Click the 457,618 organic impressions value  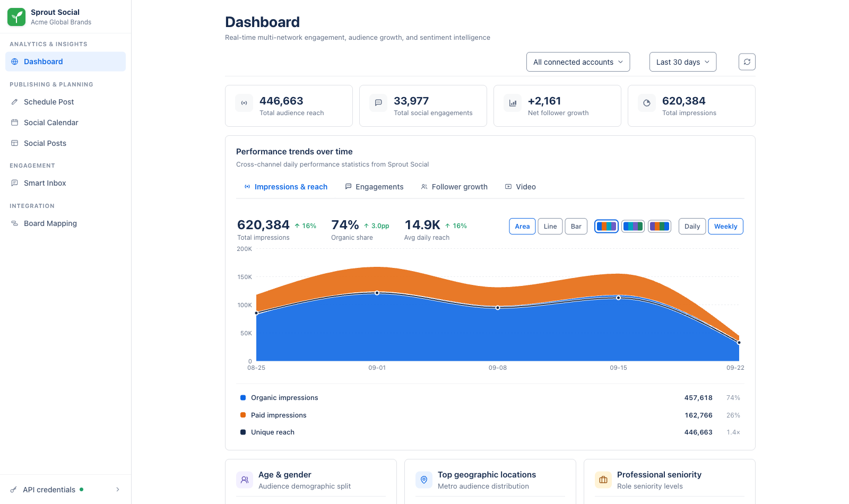pyautogui.click(x=698, y=398)
